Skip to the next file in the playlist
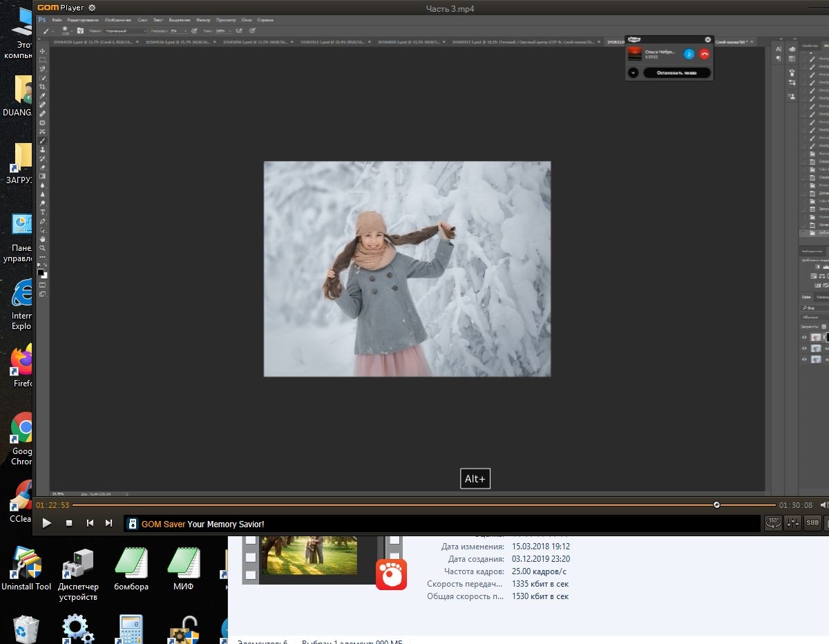 [x=108, y=524]
